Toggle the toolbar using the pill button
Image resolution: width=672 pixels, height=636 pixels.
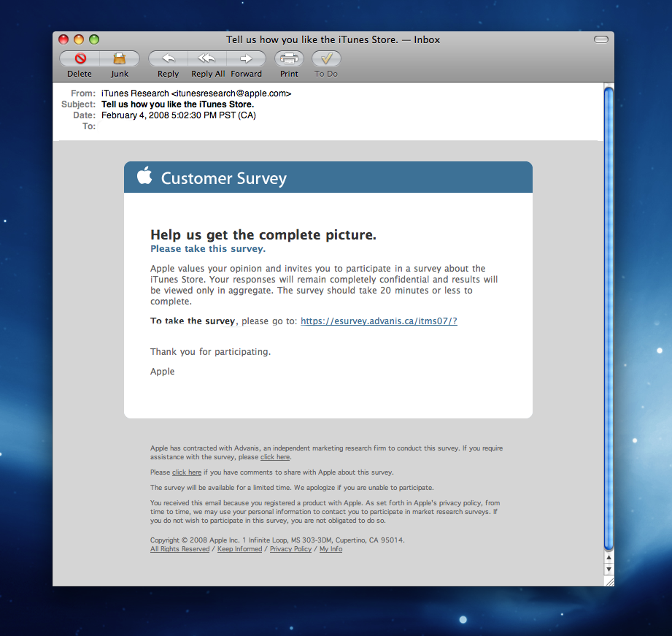(600, 39)
